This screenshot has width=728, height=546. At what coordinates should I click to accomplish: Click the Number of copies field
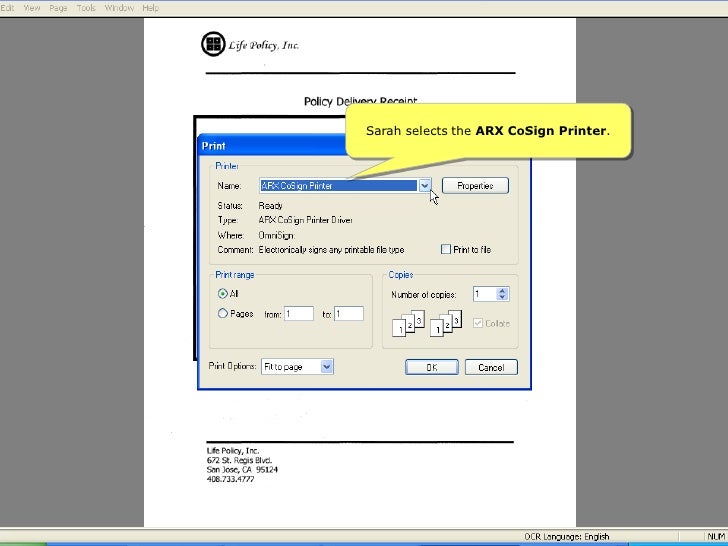(485, 294)
